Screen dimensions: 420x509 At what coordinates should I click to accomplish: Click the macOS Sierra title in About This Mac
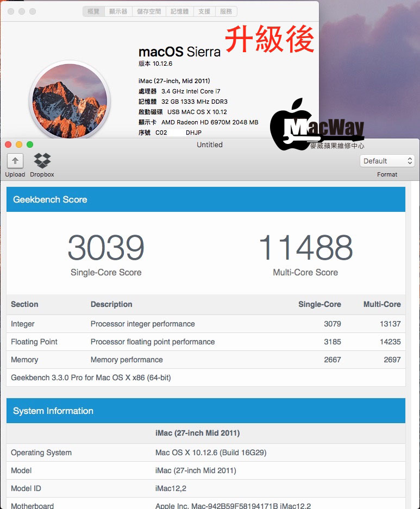(x=179, y=52)
